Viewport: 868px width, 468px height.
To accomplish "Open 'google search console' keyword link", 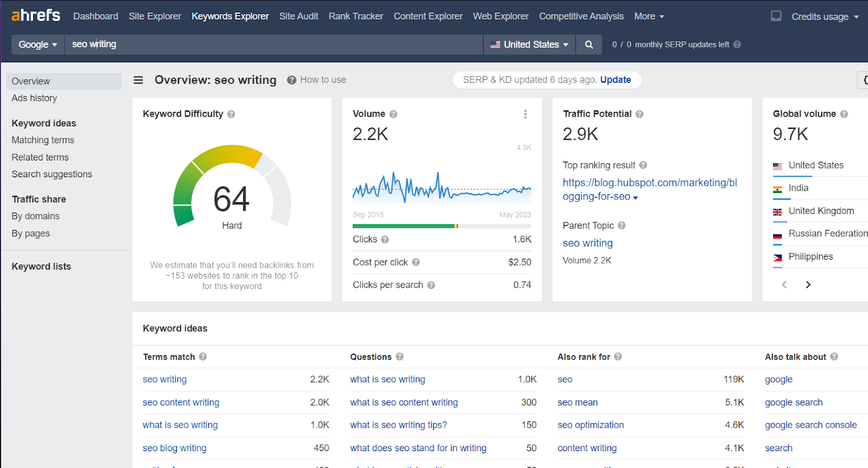I will [811, 425].
